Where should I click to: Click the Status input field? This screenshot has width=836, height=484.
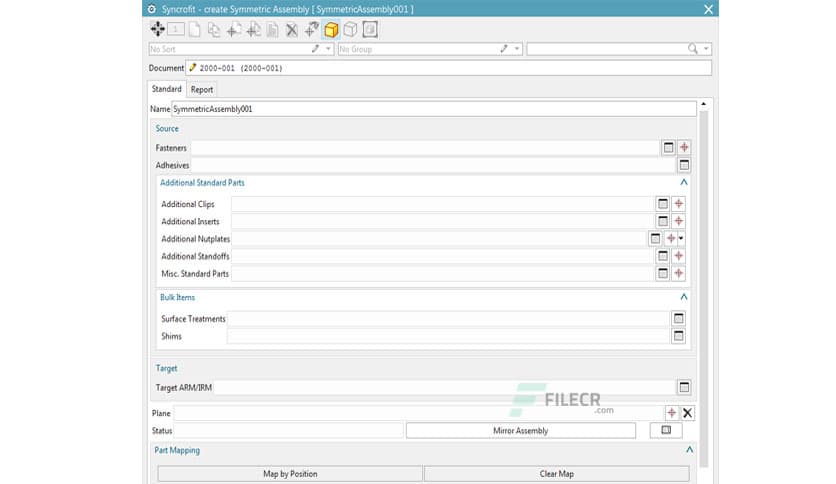[288, 431]
